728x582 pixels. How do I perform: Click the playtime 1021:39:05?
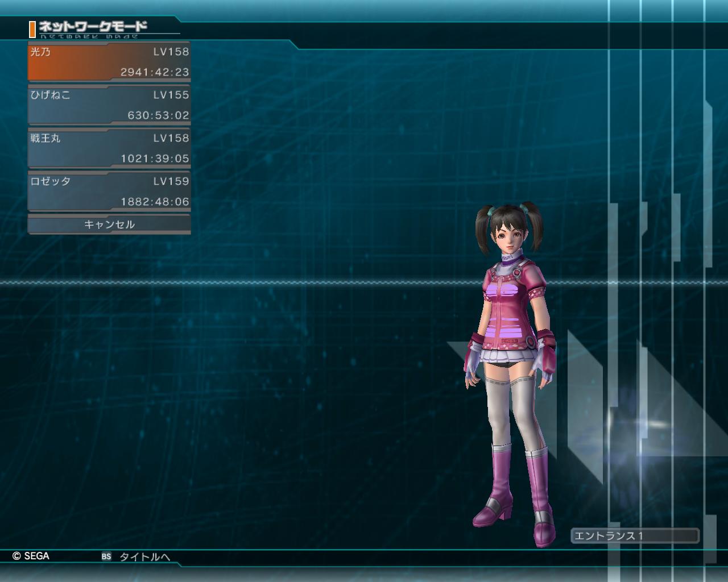pos(155,159)
